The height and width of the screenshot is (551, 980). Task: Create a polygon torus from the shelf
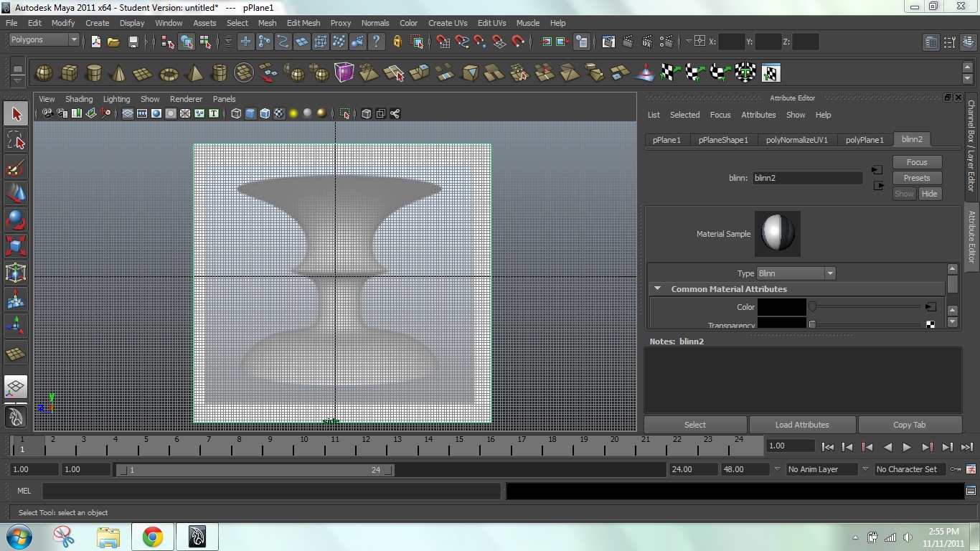pos(169,73)
